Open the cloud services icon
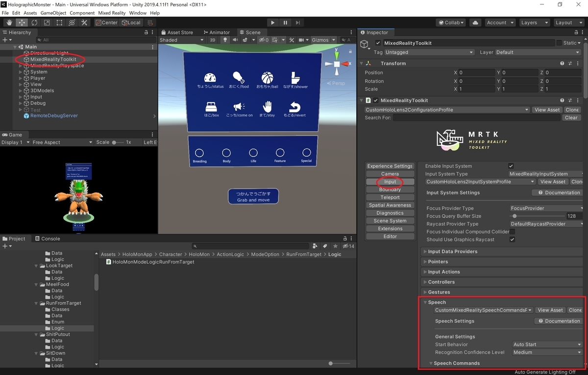Viewport: 588px width, 375px height. (x=475, y=23)
